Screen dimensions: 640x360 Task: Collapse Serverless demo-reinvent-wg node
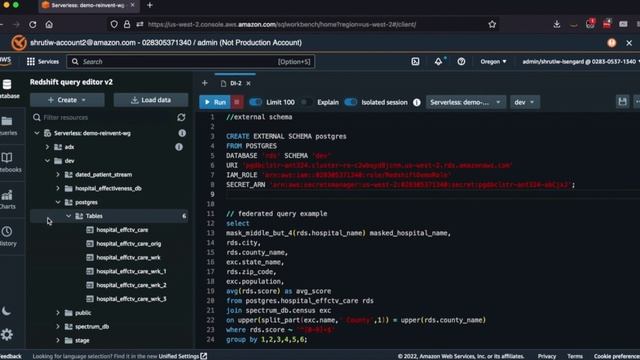tap(37, 133)
